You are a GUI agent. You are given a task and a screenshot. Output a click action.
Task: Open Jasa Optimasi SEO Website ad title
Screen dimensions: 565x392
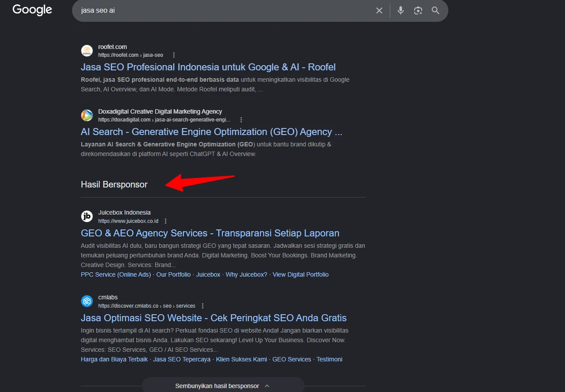[x=214, y=318]
